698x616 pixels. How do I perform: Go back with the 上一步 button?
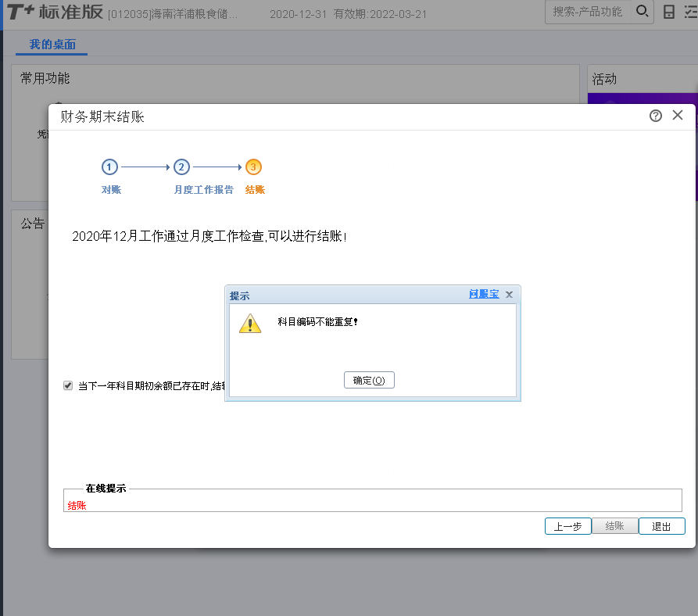pos(568,527)
